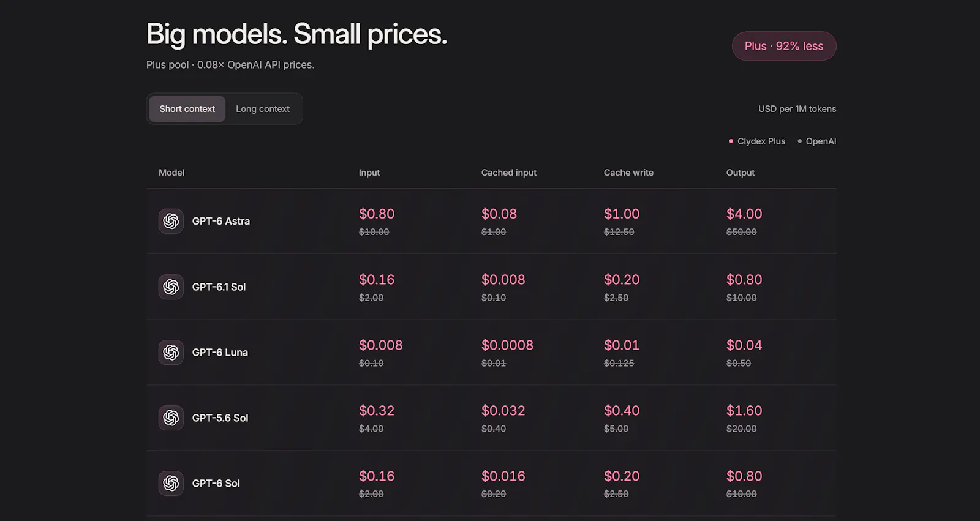
Task: Click the OpenAI logo beside GPT-6.1 Sol
Action: click(x=171, y=287)
